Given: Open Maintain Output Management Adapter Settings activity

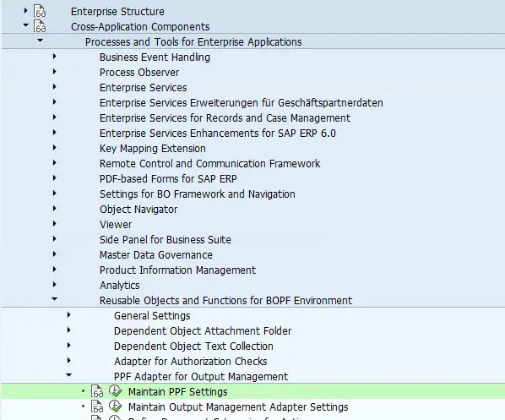Looking at the screenshot, I should [x=238, y=406].
